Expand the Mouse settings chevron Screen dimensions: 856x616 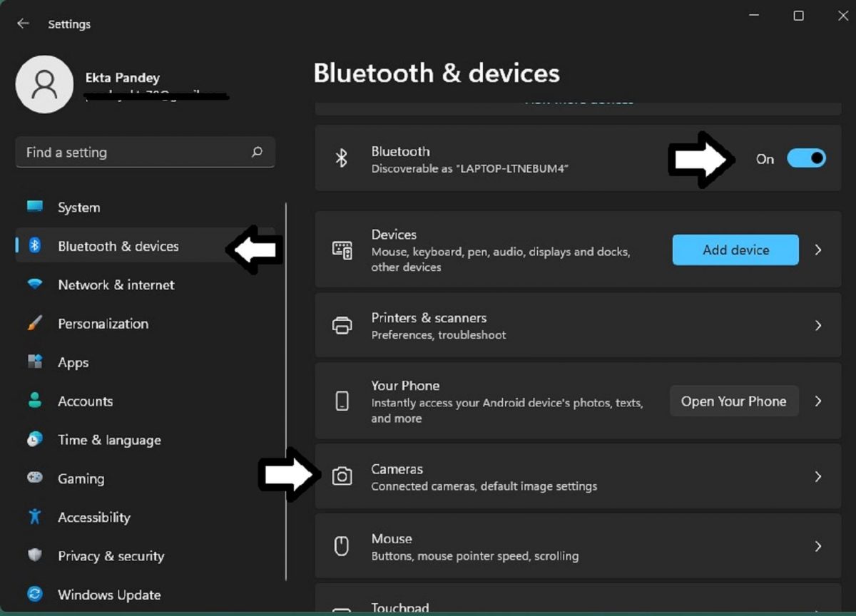point(818,545)
